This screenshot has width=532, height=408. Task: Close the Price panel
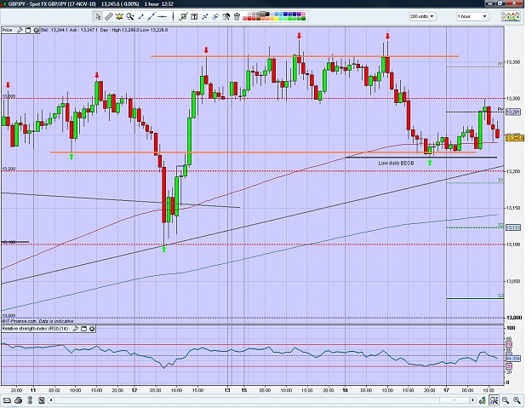click(36, 30)
